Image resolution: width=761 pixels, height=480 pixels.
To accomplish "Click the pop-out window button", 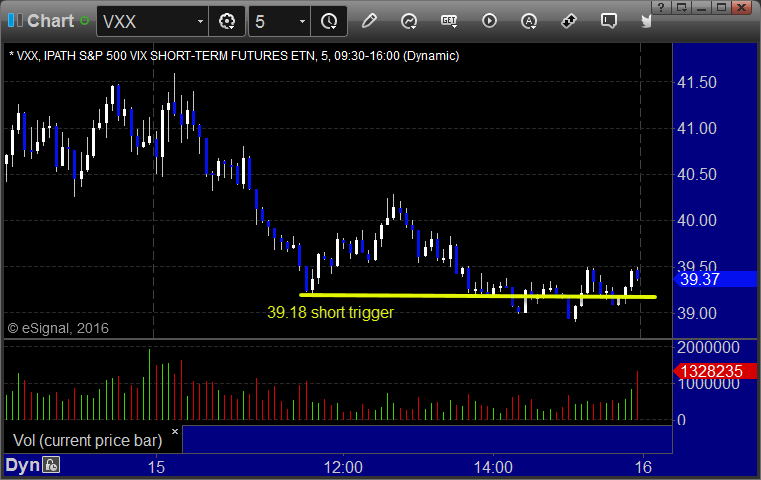I will [681, 7].
